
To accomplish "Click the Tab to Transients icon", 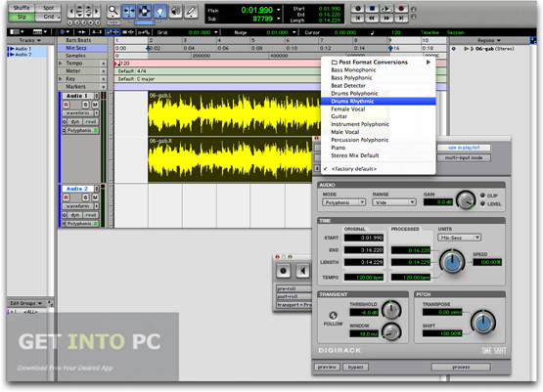I will point(82,32).
